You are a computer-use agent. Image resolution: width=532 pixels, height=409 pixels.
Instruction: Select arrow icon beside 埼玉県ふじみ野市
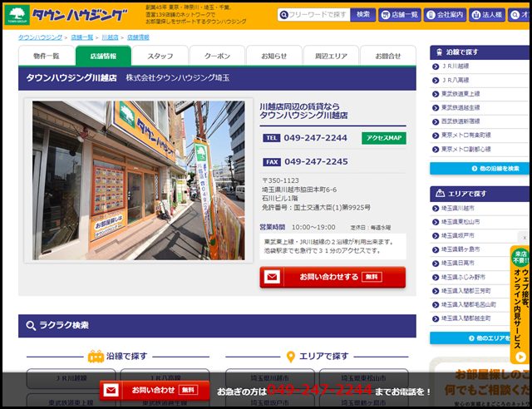pyautogui.click(x=436, y=278)
